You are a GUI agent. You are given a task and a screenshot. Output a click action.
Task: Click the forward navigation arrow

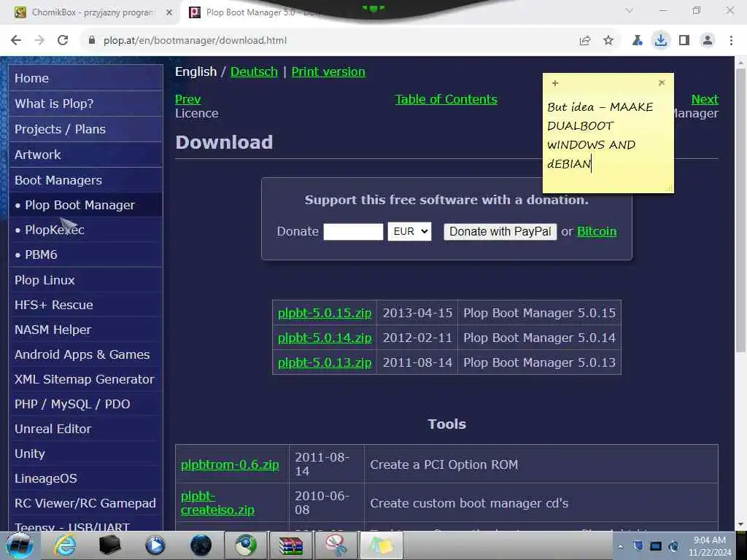point(39,41)
